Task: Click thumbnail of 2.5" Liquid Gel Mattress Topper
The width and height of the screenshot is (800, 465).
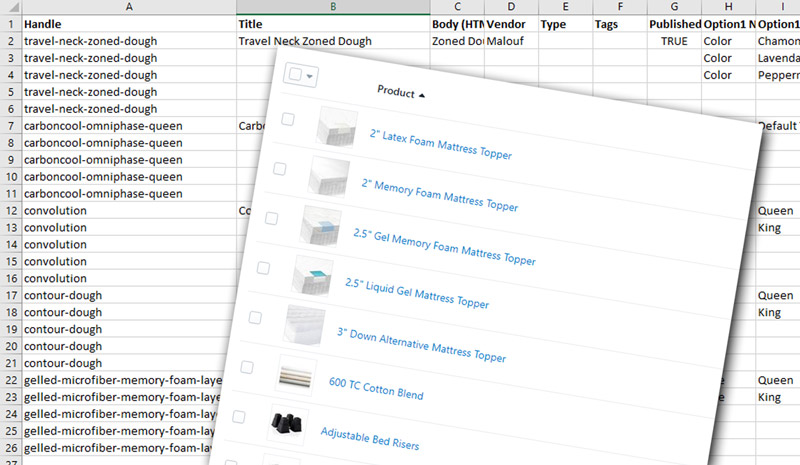Action: pyautogui.click(x=312, y=276)
